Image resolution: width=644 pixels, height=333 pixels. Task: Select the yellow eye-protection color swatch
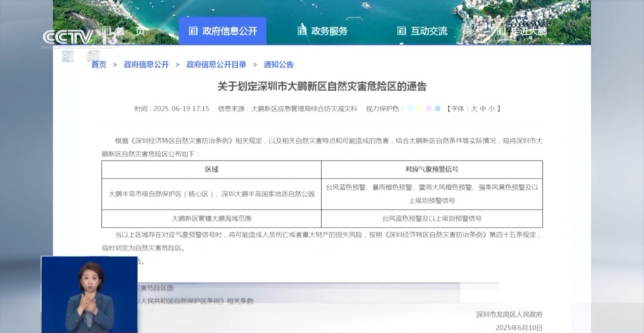(x=420, y=108)
